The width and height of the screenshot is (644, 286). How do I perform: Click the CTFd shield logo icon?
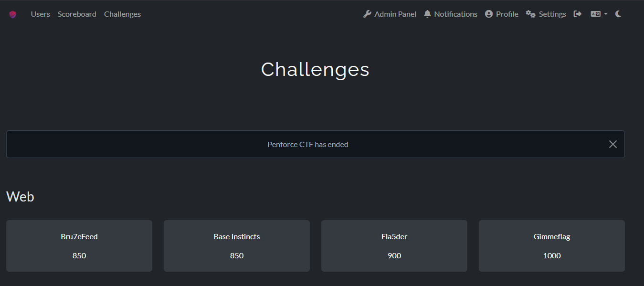point(13,14)
